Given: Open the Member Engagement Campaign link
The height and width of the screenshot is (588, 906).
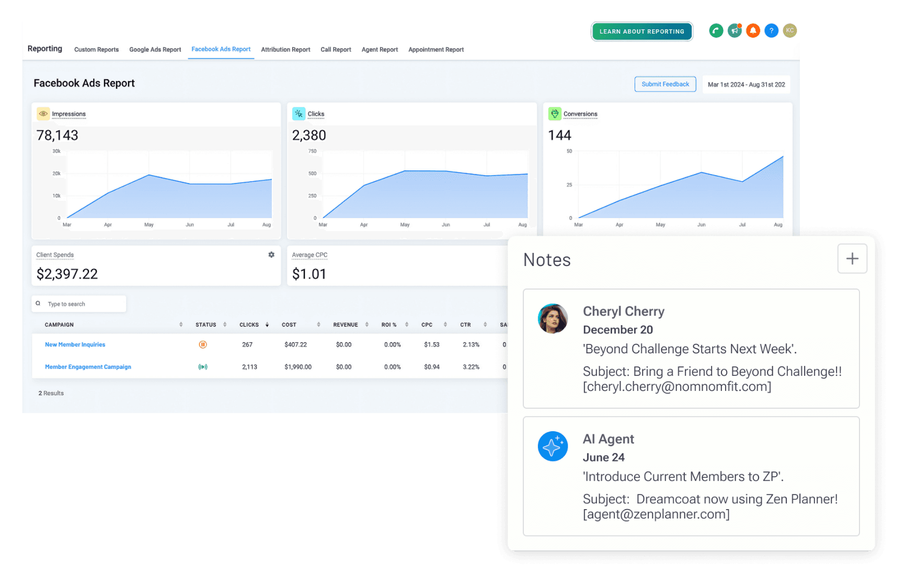Looking at the screenshot, I should 88,367.
